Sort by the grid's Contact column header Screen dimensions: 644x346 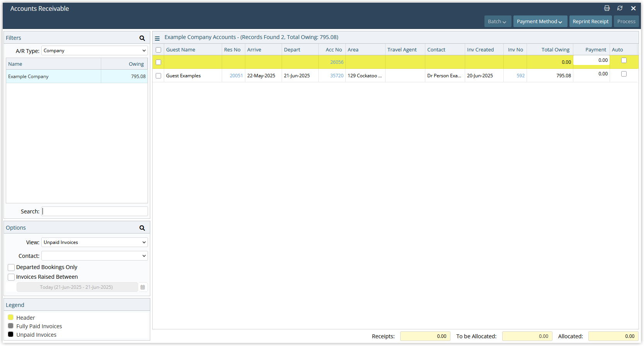pyautogui.click(x=445, y=50)
